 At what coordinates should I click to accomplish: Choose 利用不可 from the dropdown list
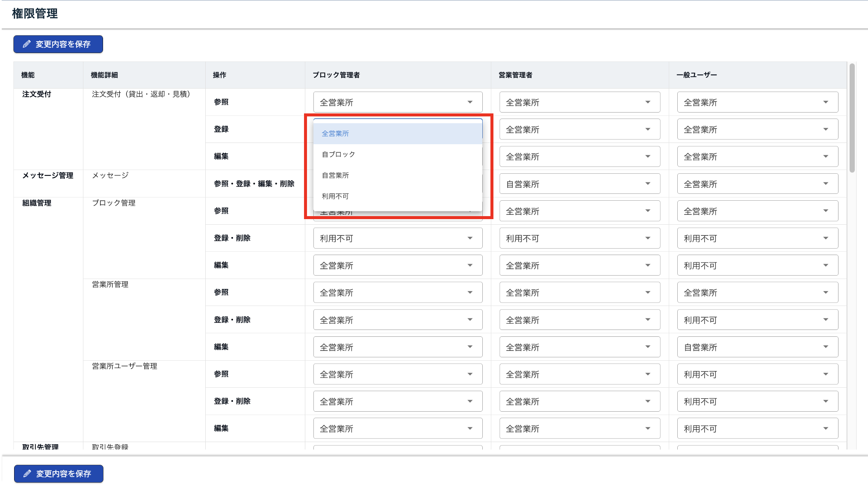398,196
